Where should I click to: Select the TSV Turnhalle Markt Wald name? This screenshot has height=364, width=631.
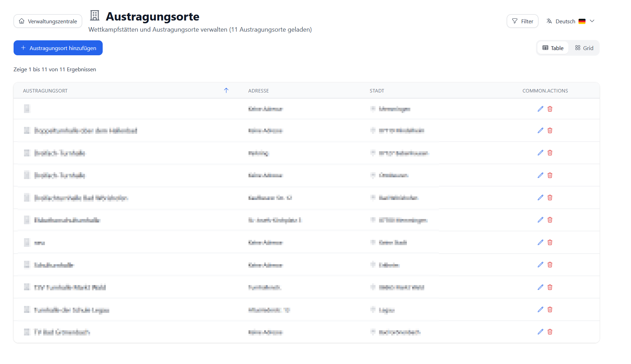(x=70, y=288)
